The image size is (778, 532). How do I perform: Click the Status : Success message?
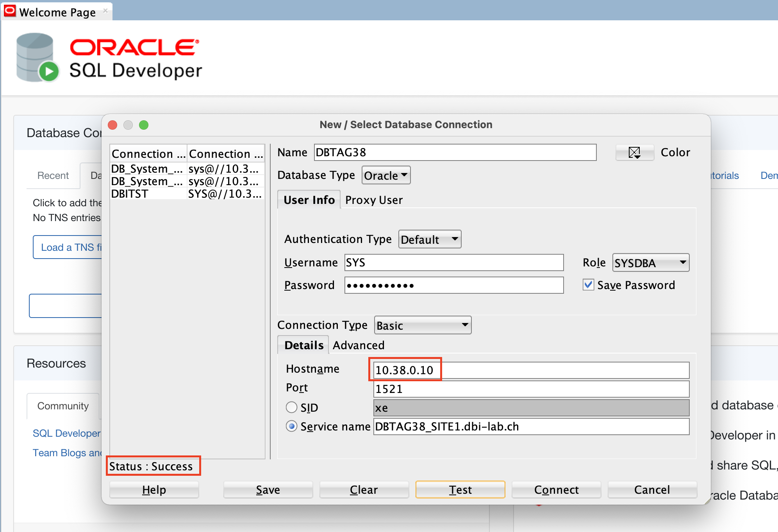click(151, 466)
